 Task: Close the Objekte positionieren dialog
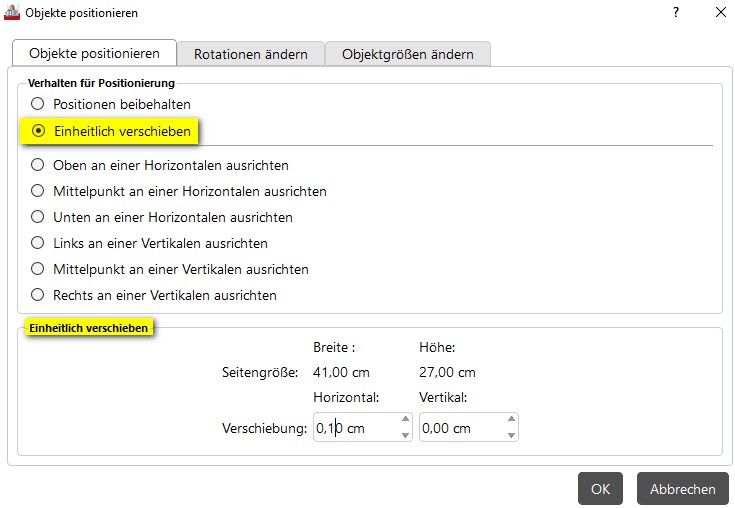click(x=721, y=13)
